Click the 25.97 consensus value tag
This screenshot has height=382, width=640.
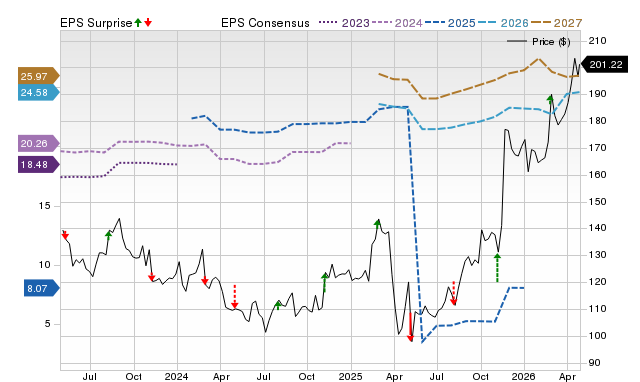[x=38, y=76]
